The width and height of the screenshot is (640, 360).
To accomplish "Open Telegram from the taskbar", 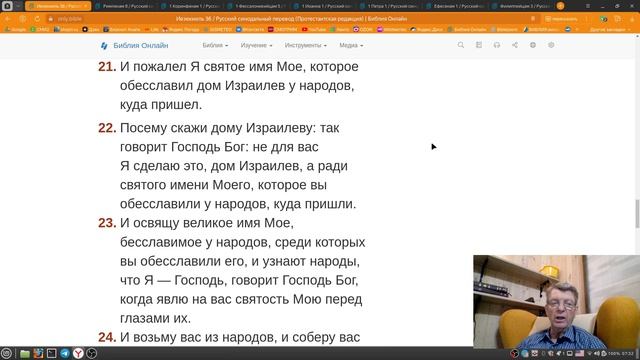I will [65, 353].
